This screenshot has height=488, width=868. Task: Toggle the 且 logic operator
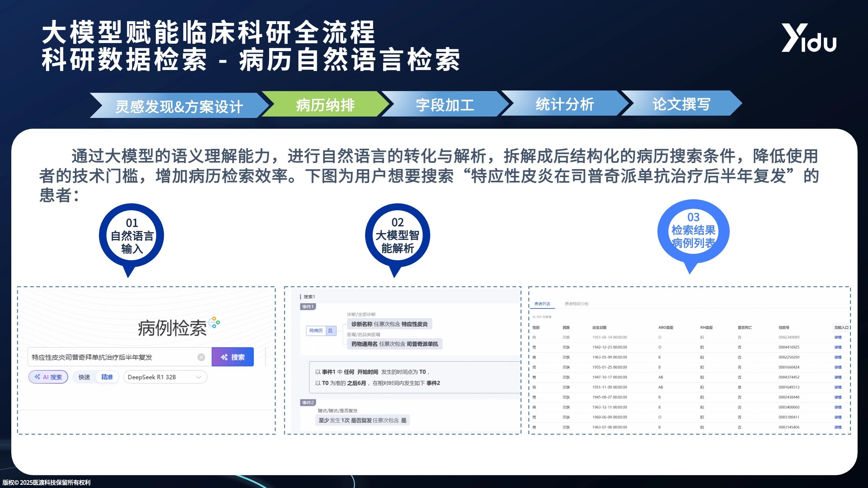click(x=330, y=331)
